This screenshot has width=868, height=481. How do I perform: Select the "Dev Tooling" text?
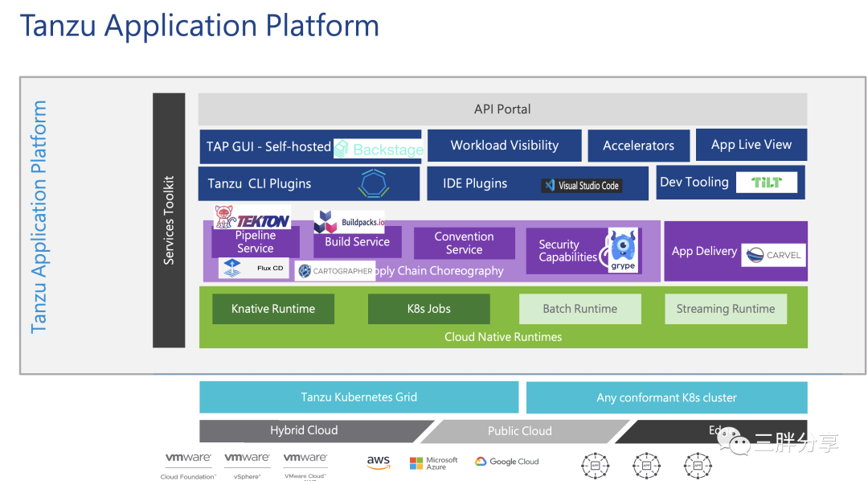pos(694,182)
